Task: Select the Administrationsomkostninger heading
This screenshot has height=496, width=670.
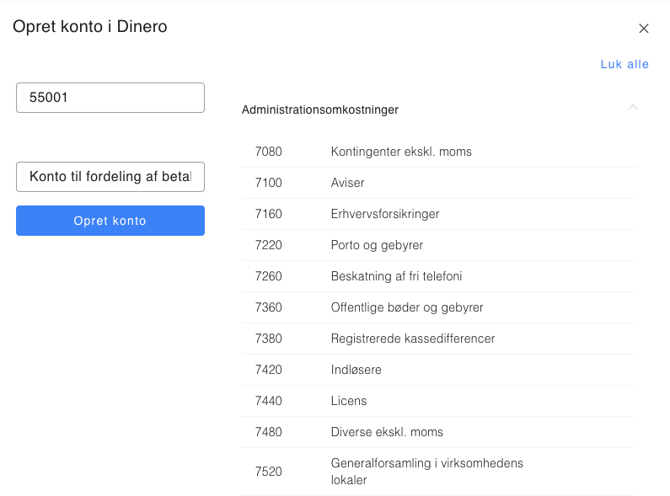Action: [320, 110]
